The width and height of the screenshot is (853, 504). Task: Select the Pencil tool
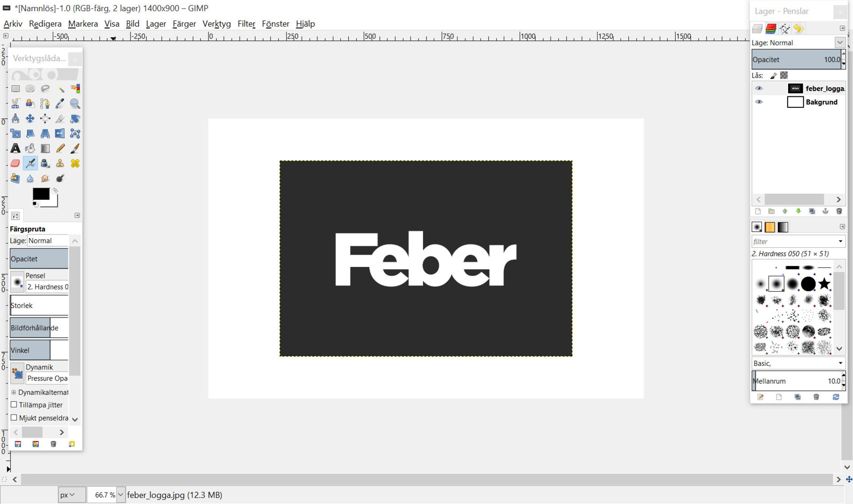[60, 148]
